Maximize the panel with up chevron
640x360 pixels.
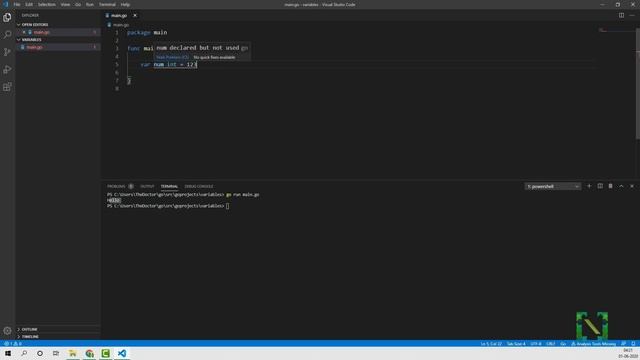pos(621,186)
